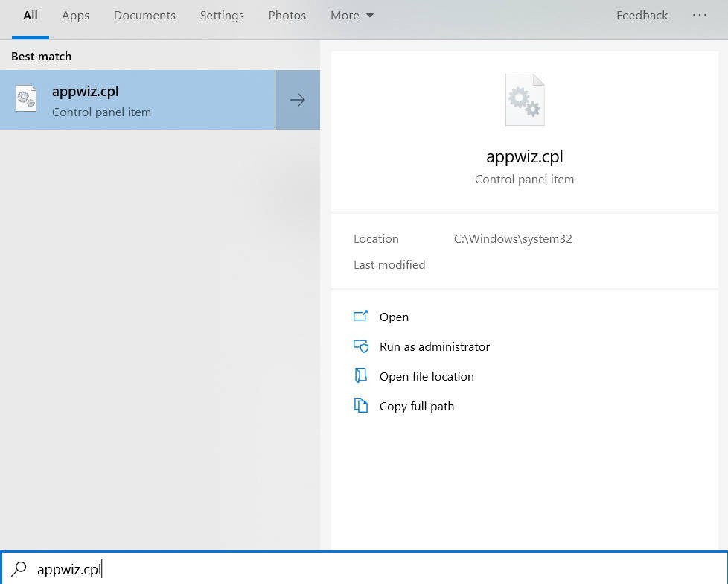Screen dimensions: 728x584
Task: Expand the More filter dropdown
Action: [352, 16]
